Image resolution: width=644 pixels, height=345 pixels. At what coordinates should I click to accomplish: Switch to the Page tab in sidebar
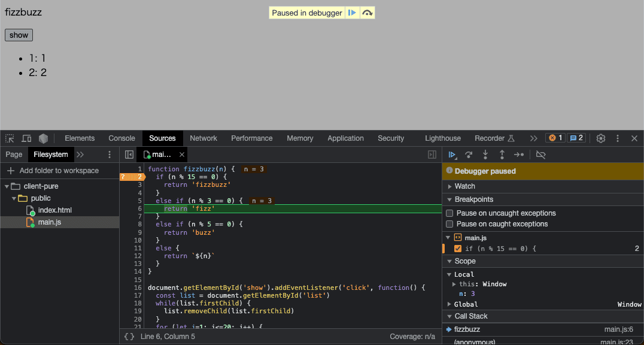[13, 155]
